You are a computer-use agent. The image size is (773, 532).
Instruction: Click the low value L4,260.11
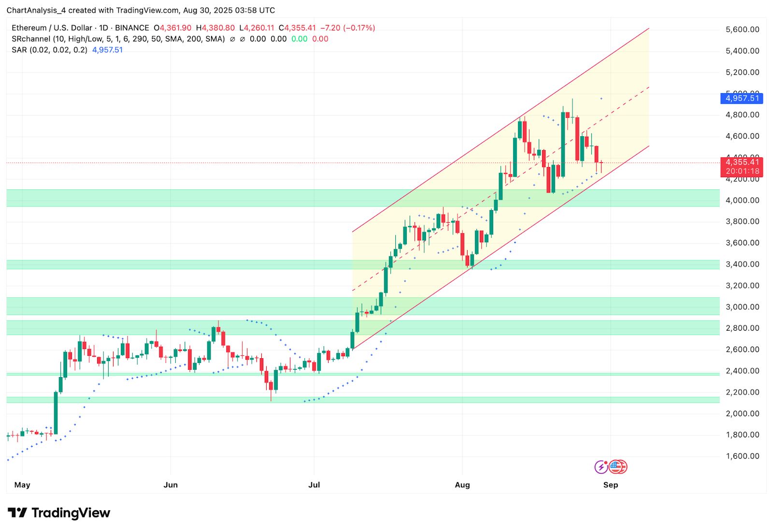[x=257, y=28]
